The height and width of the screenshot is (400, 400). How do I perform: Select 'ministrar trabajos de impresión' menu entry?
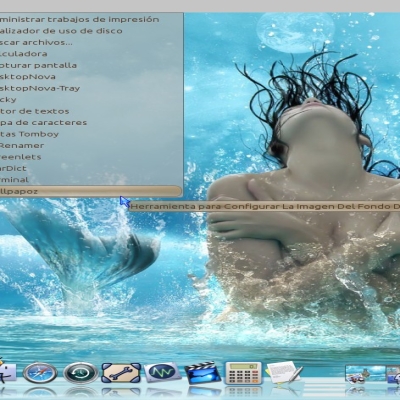click(91, 19)
